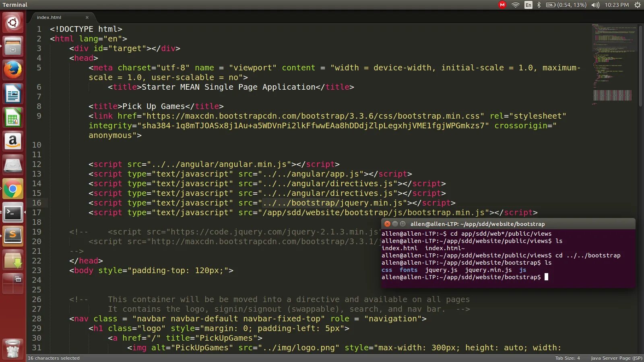The image size is (644, 362).
Task: Click line number 23 in the gutter
Action: point(37,270)
